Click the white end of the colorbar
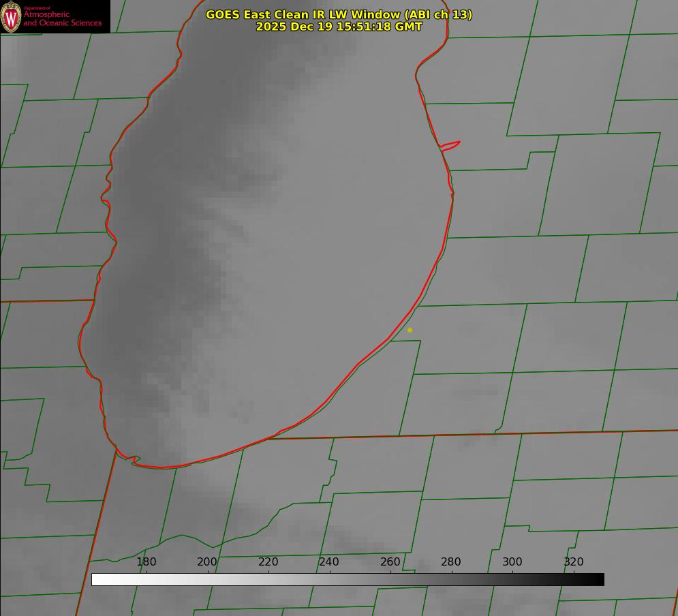The image size is (678, 616). [x=97, y=580]
